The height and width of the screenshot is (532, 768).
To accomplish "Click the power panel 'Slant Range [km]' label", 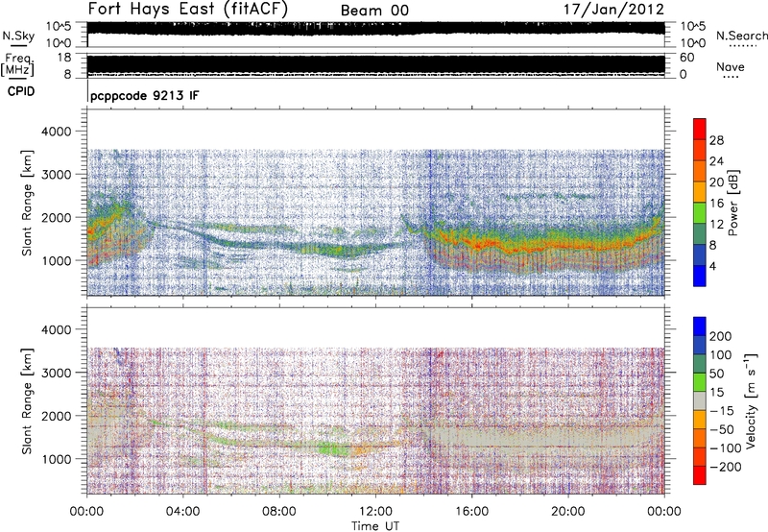I will coord(27,203).
